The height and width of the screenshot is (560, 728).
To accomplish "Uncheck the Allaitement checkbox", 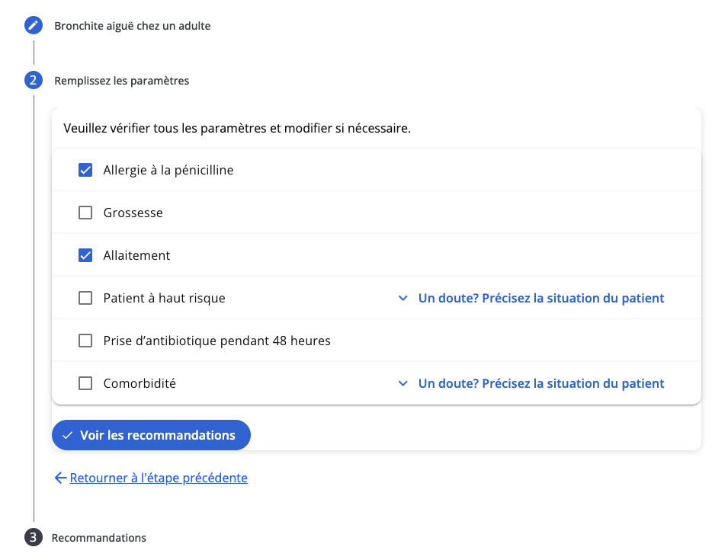I will click(x=85, y=255).
